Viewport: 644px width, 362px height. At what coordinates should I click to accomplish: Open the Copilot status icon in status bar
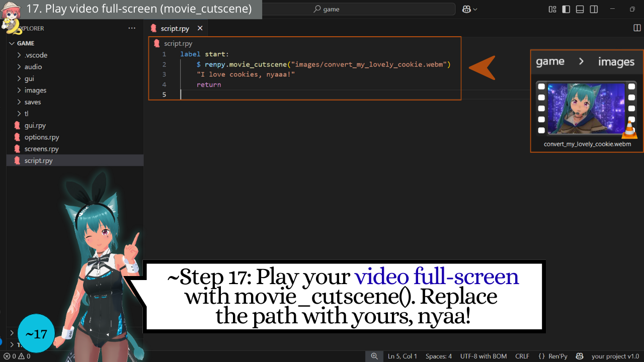(580, 356)
